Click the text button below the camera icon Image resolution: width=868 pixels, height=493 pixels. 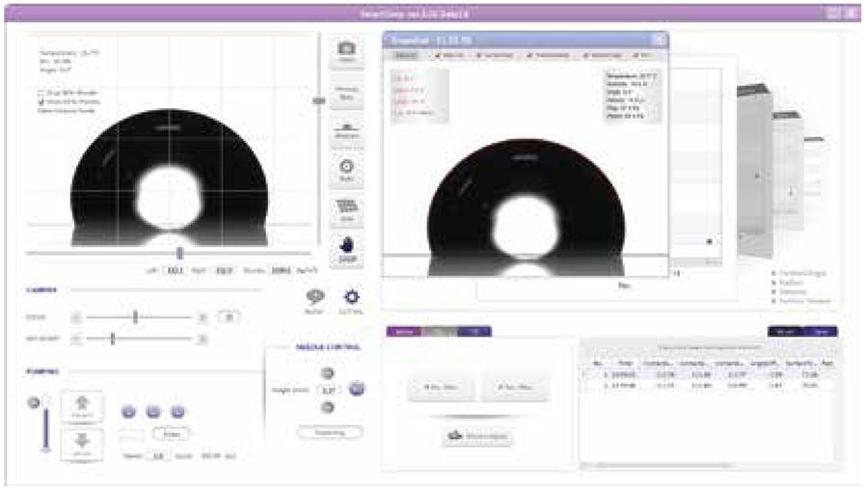pos(346,93)
